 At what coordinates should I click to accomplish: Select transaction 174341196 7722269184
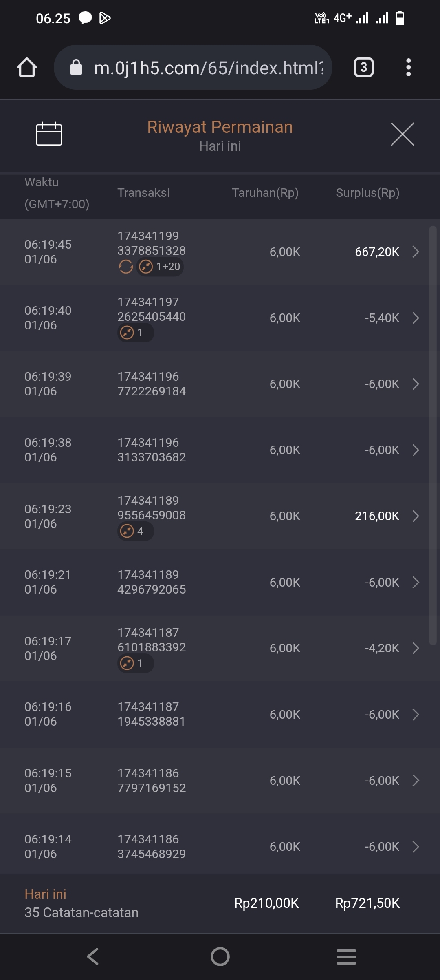[x=152, y=384]
